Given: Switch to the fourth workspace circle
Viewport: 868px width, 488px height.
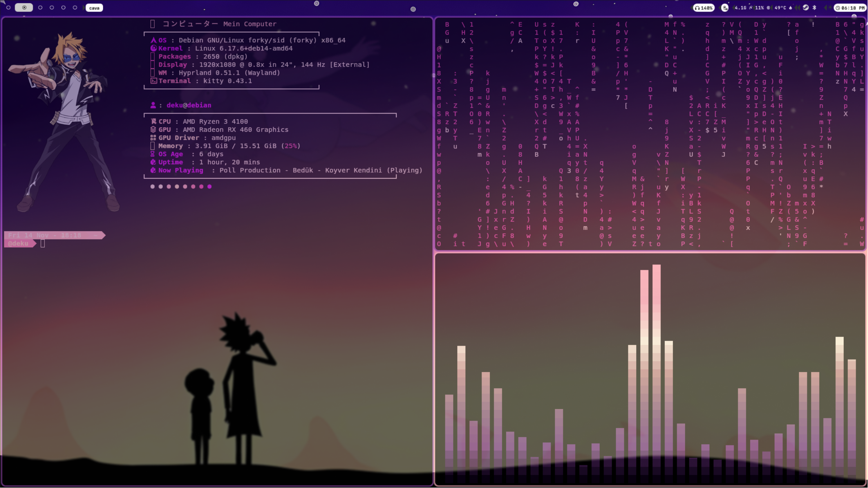Looking at the screenshot, I should click(52, 8).
